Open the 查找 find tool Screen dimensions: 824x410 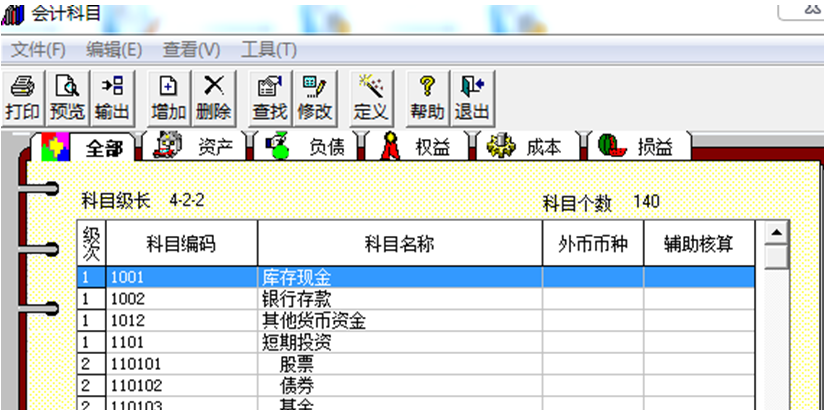(270, 98)
